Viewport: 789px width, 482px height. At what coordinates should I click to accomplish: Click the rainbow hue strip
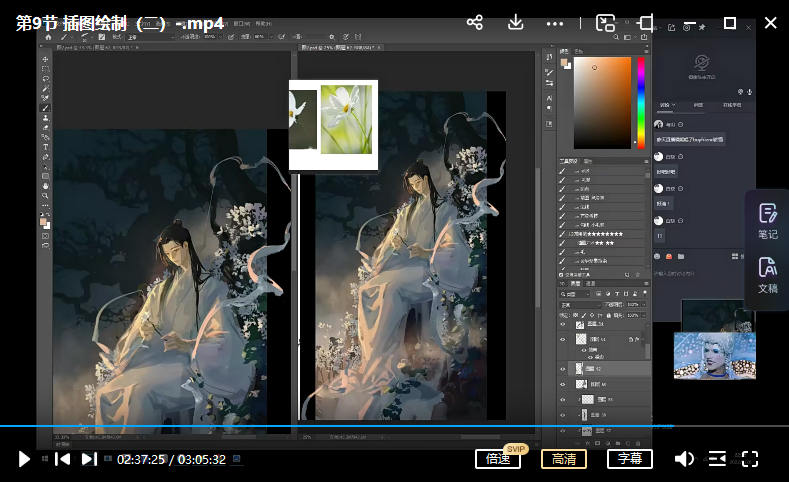(641, 103)
